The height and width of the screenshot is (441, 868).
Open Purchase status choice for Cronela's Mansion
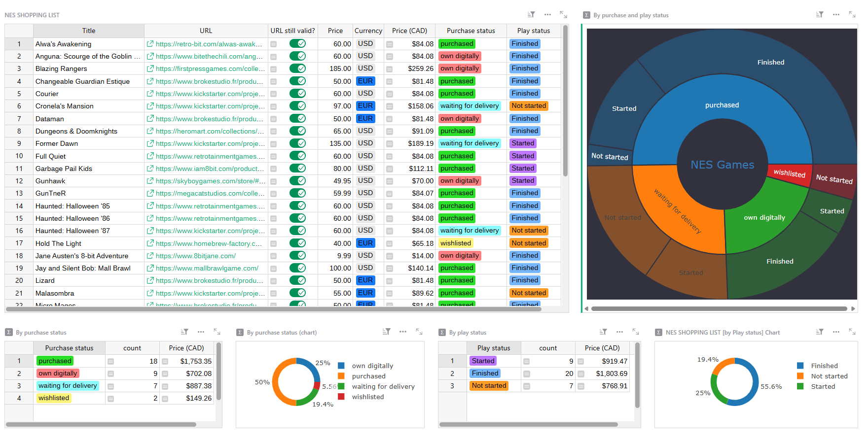click(x=470, y=106)
